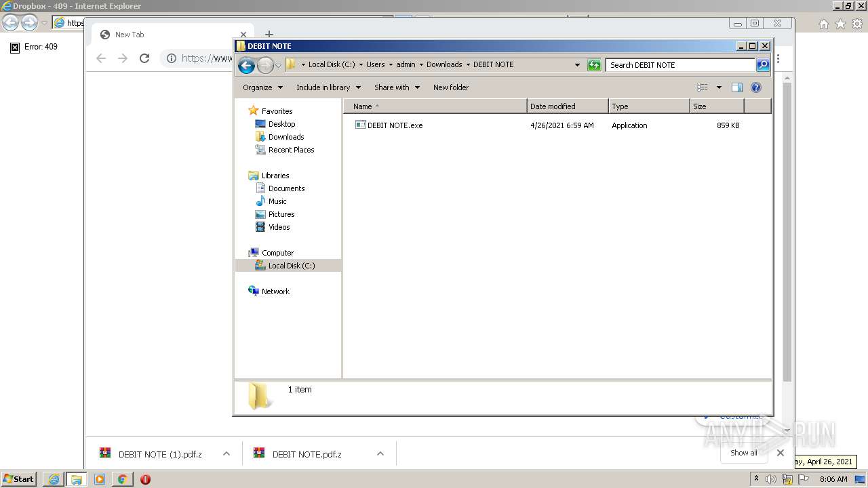Show hidden tray icons arrow

pyautogui.click(x=756, y=479)
